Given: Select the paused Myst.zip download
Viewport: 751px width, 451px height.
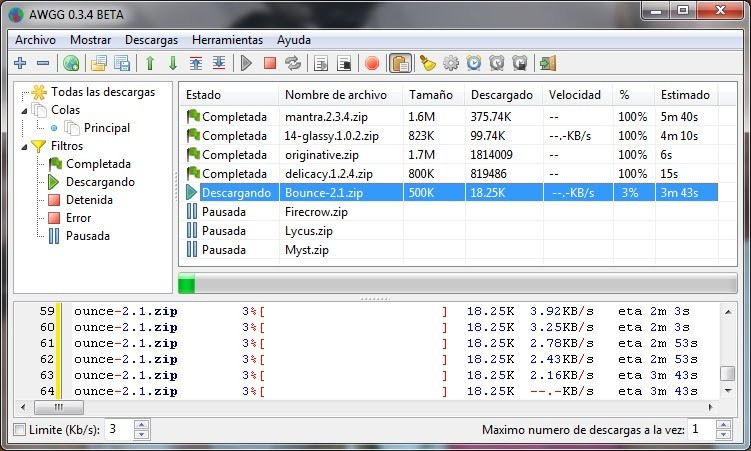Looking at the screenshot, I should (449, 249).
